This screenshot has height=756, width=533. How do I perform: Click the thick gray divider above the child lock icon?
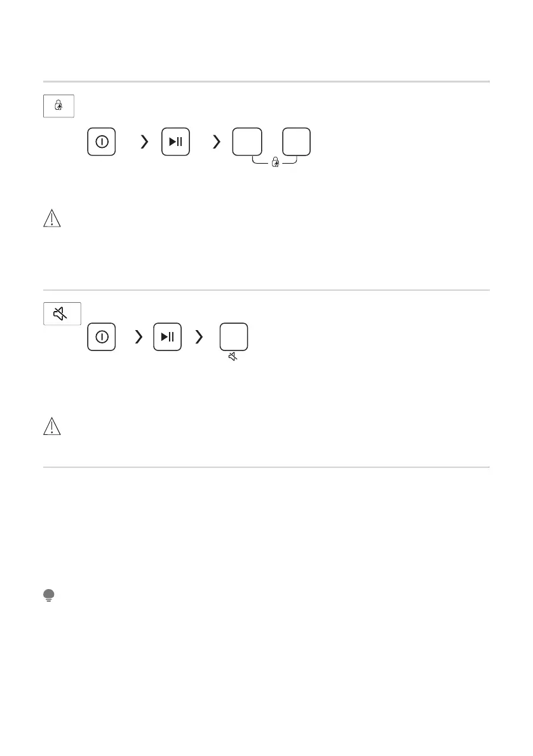[266, 81]
